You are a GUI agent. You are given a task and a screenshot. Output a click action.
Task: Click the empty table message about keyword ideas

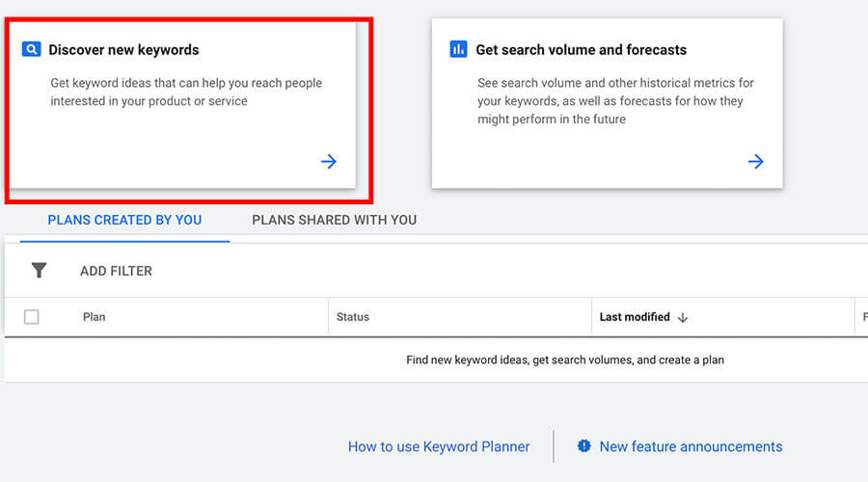565,360
